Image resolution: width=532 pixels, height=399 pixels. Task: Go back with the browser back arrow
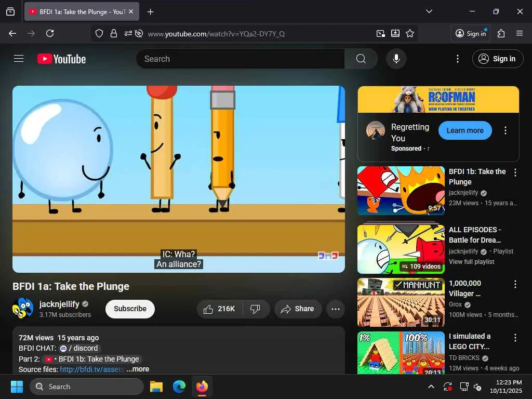point(12,33)
